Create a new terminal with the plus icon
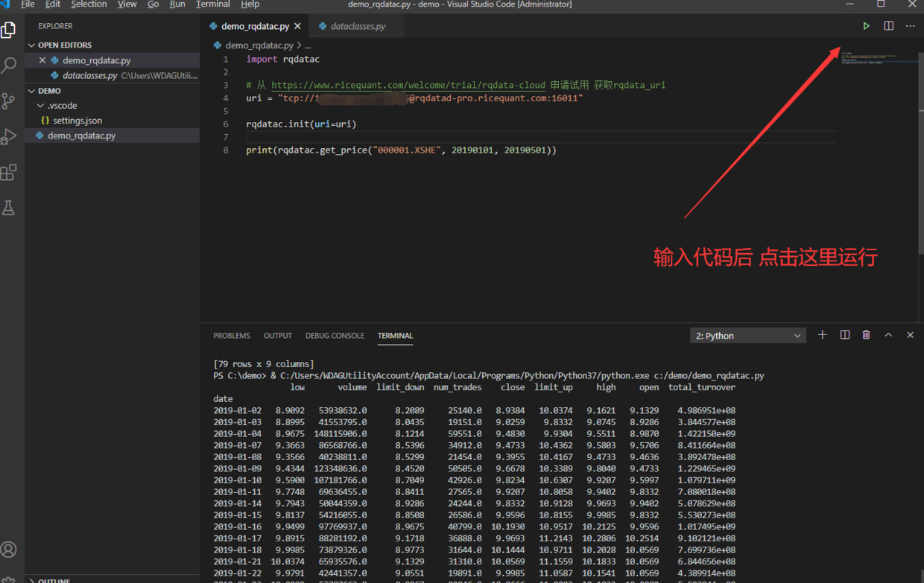924x583 pixels. [822, 335]
